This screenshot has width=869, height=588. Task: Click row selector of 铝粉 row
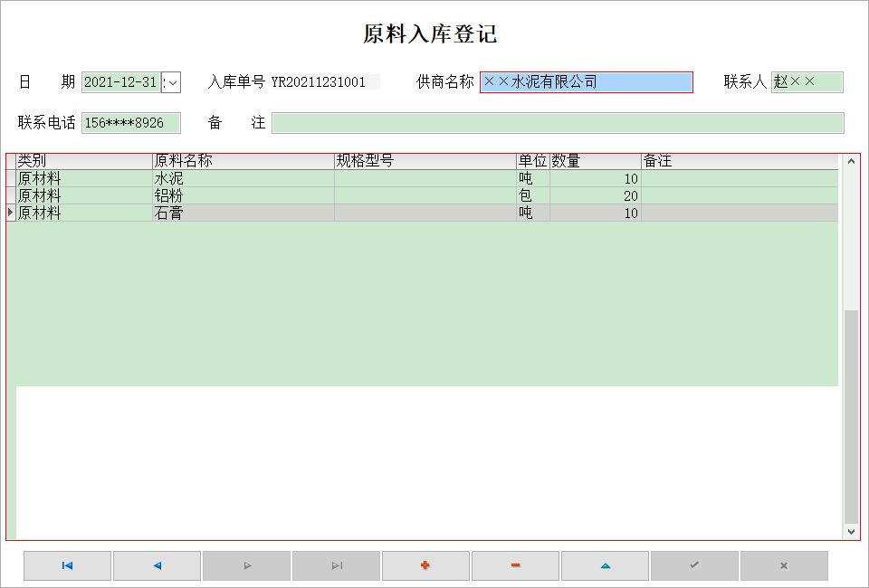11,195
